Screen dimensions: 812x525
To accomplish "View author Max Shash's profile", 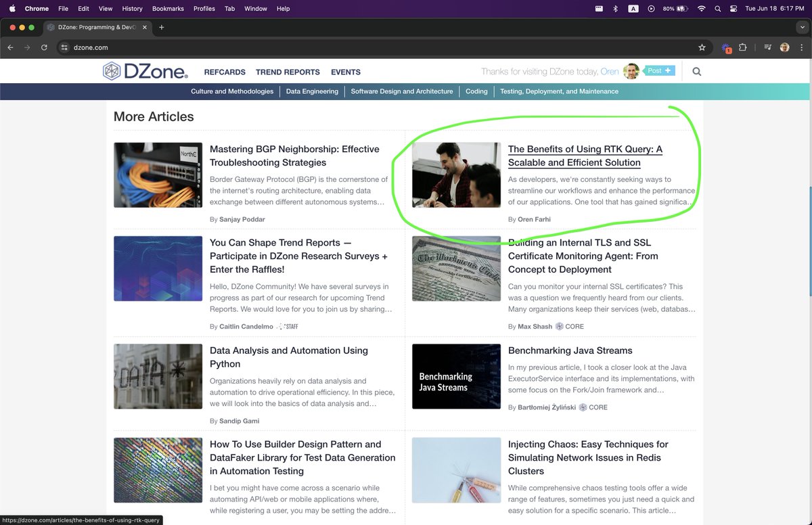I will click(x=535, y=326).
